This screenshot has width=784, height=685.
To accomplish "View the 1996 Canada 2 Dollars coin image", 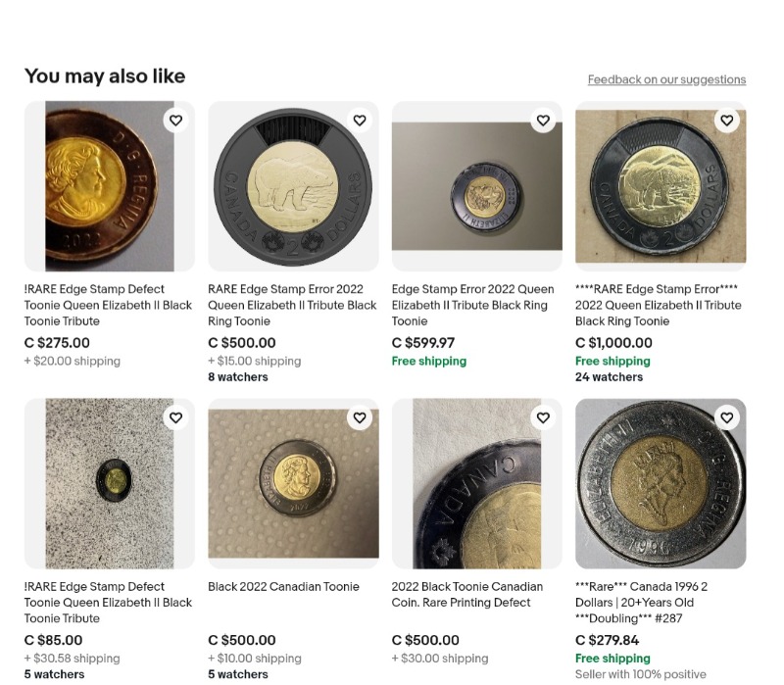I will coord(660,490).
